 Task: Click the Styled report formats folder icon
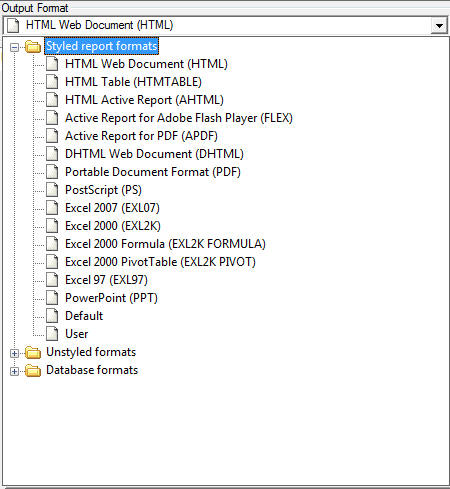coord(33,46)
